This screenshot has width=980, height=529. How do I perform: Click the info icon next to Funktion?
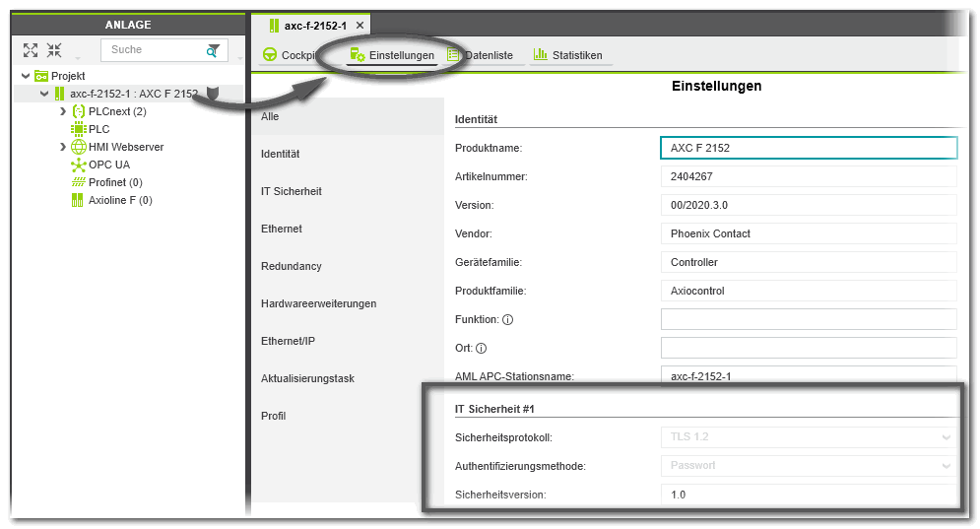tap(508, 320)
